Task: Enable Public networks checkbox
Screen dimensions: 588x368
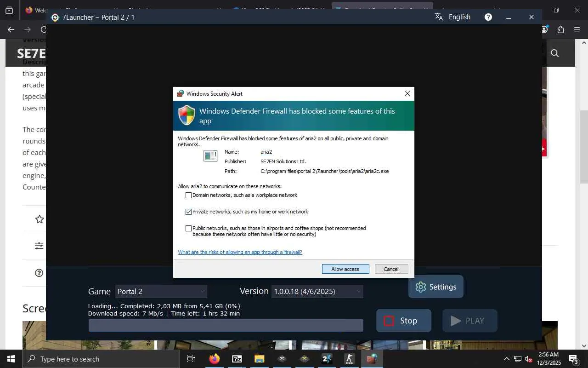Action: click(188, 228)
